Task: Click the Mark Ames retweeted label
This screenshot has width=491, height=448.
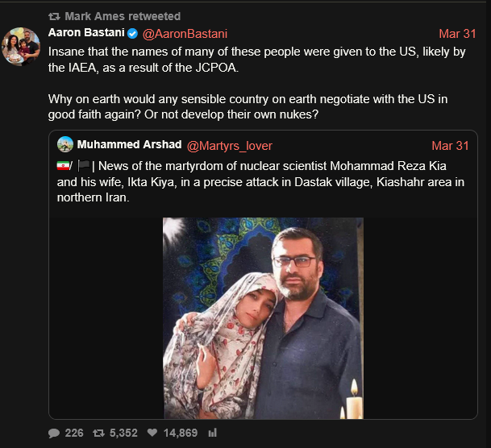Action: (123, 16)
